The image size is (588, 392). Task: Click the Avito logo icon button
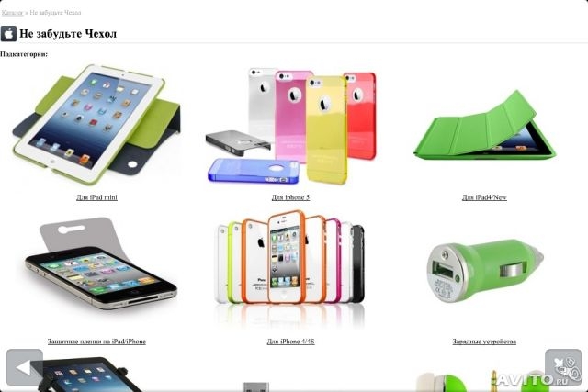tap(563, 367)
